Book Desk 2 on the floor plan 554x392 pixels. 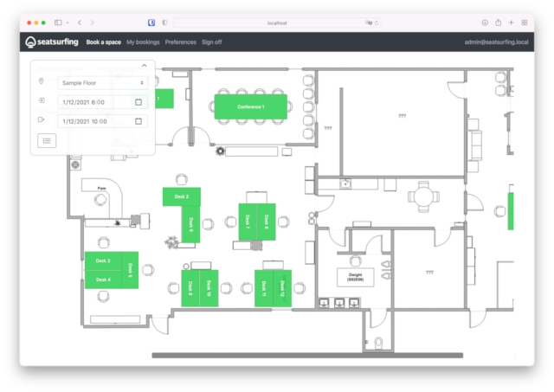[181, 196]
